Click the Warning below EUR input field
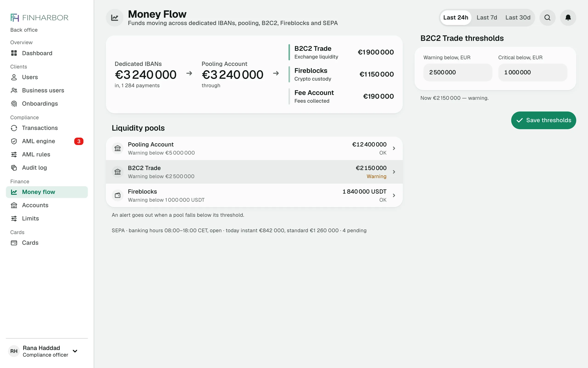Viewport: 588px width, 368px height. point(458,72)
